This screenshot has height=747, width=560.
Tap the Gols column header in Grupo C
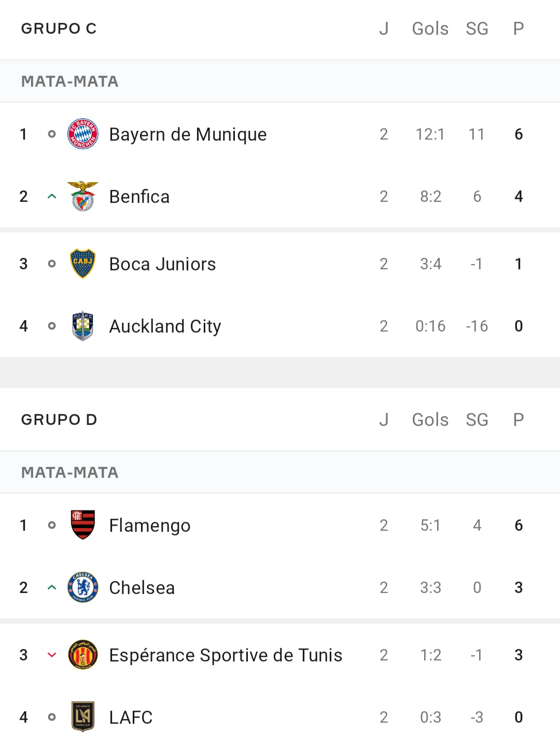430,29
